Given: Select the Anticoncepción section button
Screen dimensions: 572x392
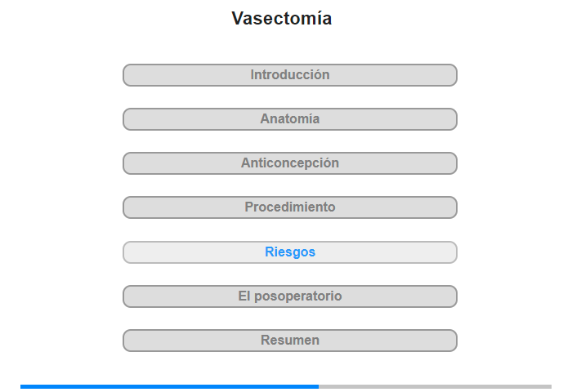Looking at the screenshot, I should click(290, 163).
